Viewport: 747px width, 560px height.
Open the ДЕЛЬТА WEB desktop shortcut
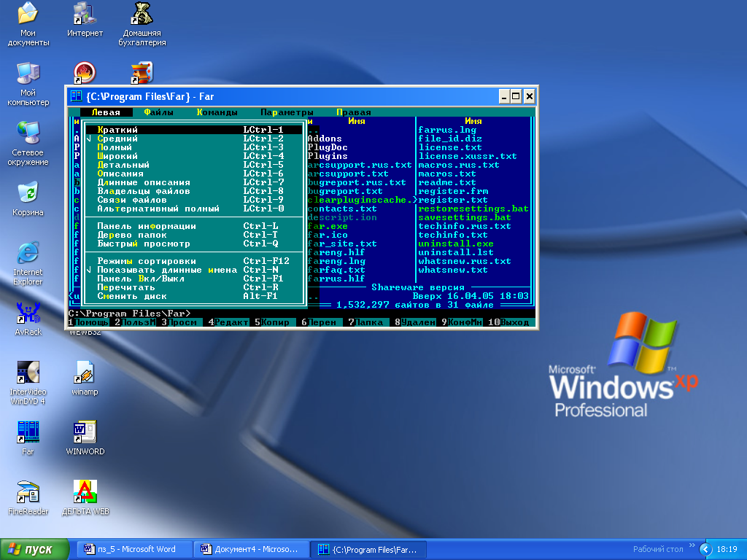85,498
